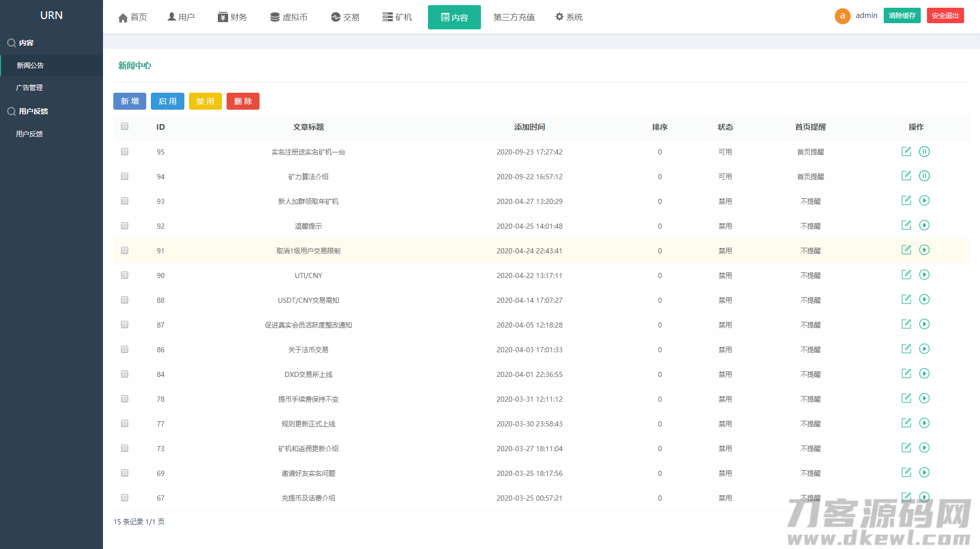Viewport: 980px width, 549px height.
Task: Check the checkbox for article ID 95
Action: click(x=125, y=151)
